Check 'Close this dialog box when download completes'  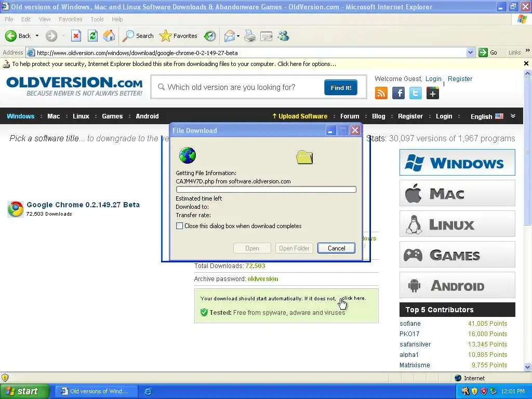tap(179, 226)
